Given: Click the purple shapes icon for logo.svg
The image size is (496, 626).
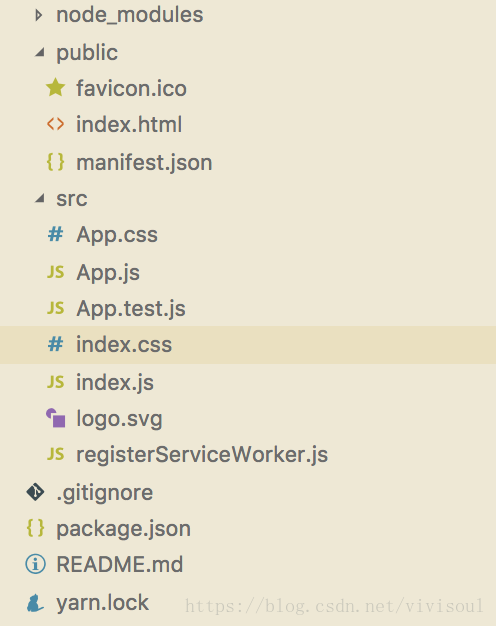Looking at the screenshot, I should (x=56, y=418).
